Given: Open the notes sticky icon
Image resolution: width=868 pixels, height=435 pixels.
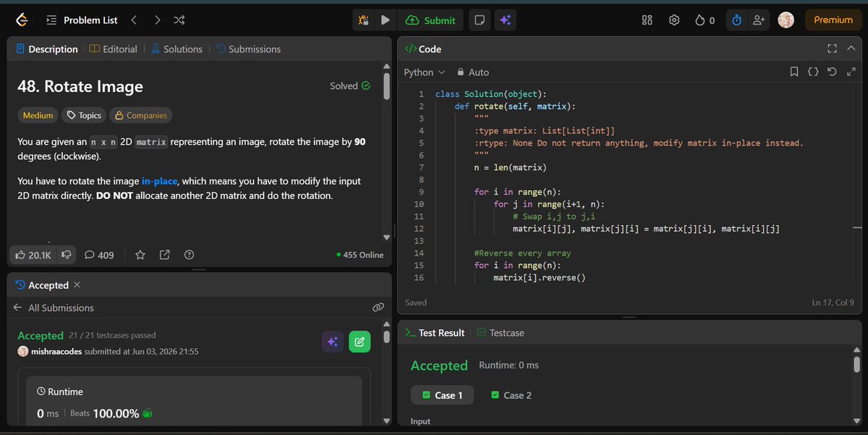Looking at the screenshot, I should pyautogui.click(x=479, y=20).
